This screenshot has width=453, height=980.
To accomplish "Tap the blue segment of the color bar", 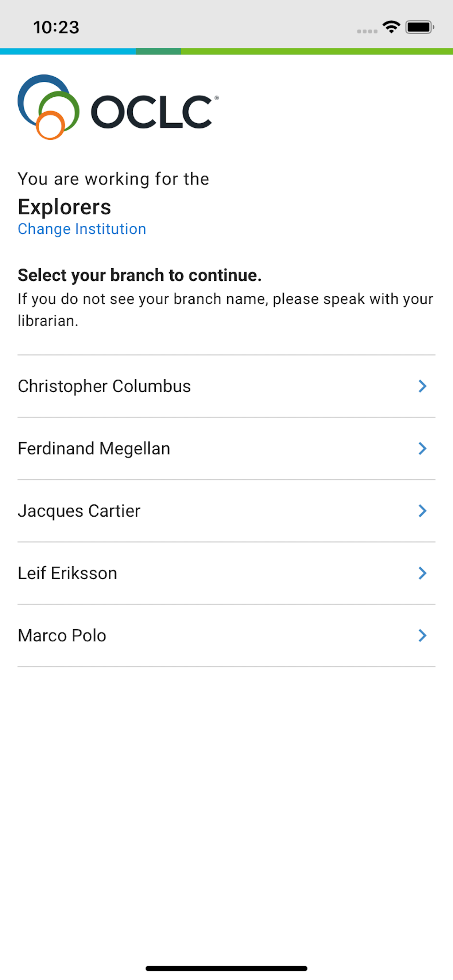I will click(x=68, y=51).
